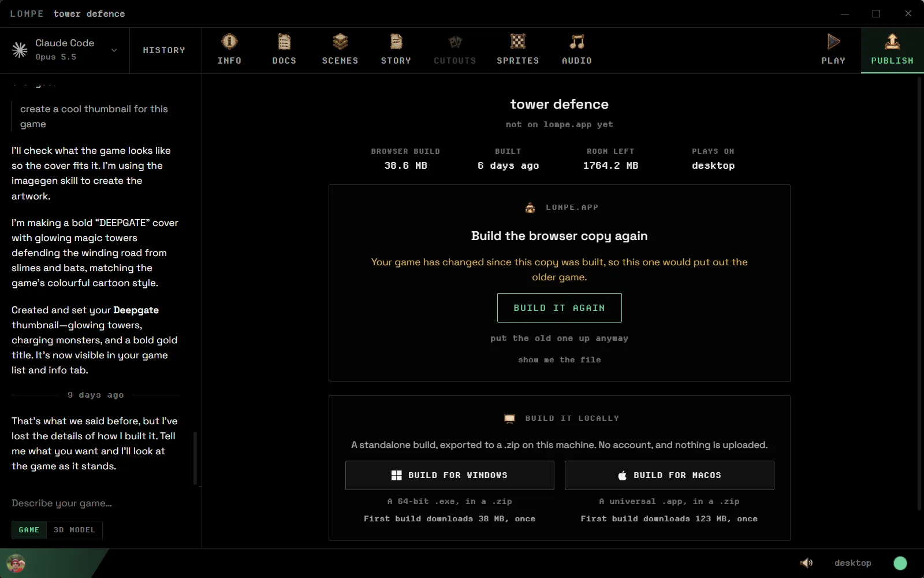The height and width of the screenshot is (578, 924).
Task: Click the green status dot indicator
Action: coord(900,563)
